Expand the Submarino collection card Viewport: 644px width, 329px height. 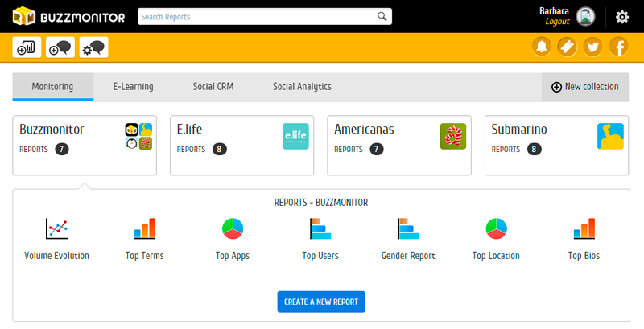tap(557, 145)
